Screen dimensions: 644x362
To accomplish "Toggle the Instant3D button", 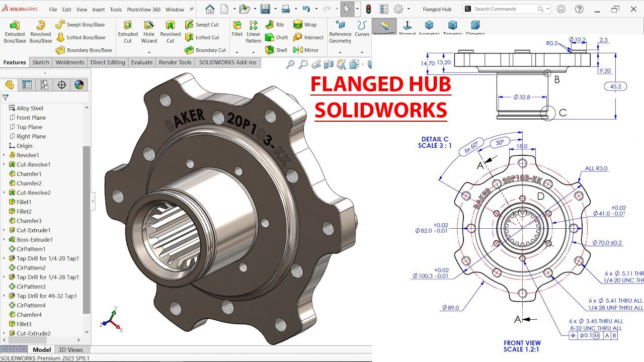I will 384,27.
